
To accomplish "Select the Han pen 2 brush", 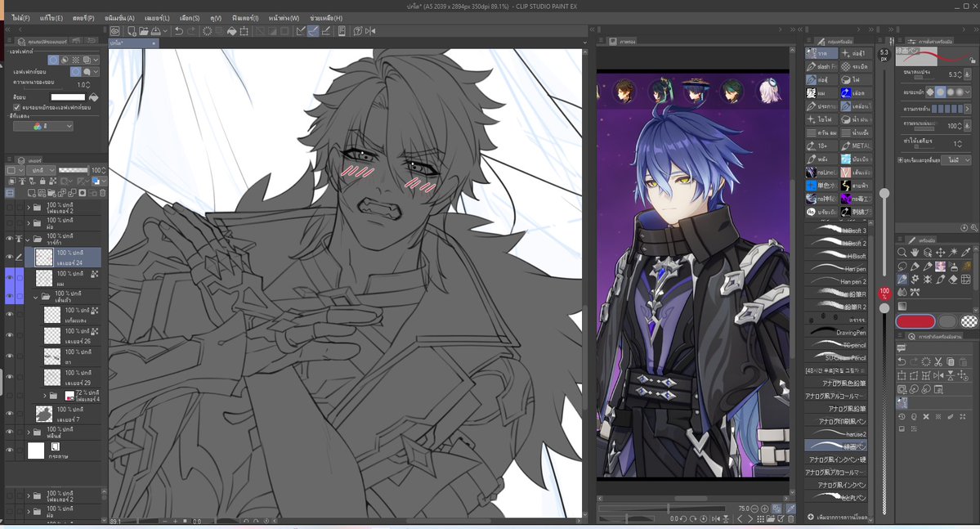I will tap(836, 281).
